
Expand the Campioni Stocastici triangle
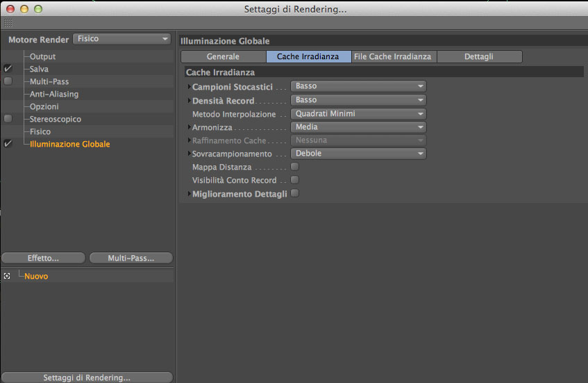tap(189, 87)
